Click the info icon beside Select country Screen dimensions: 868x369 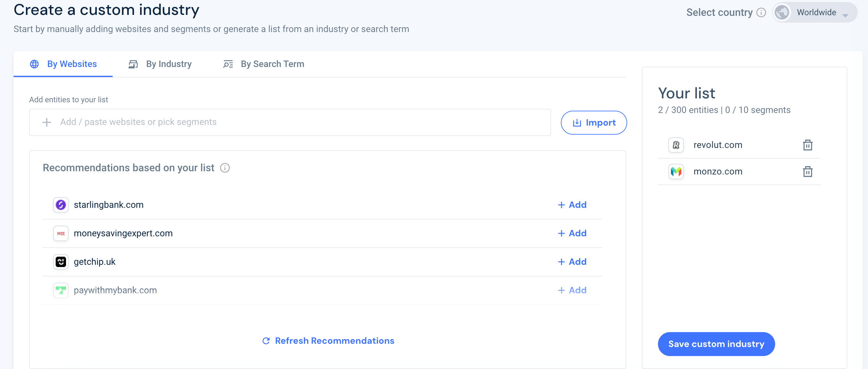[761, 12]
